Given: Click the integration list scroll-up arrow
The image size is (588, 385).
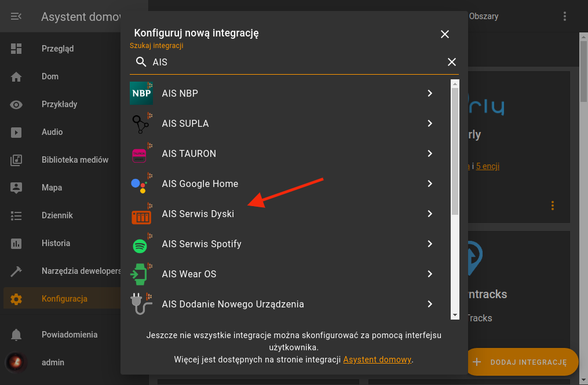Looking at the screenshot, I should click(x=455, y=84).
